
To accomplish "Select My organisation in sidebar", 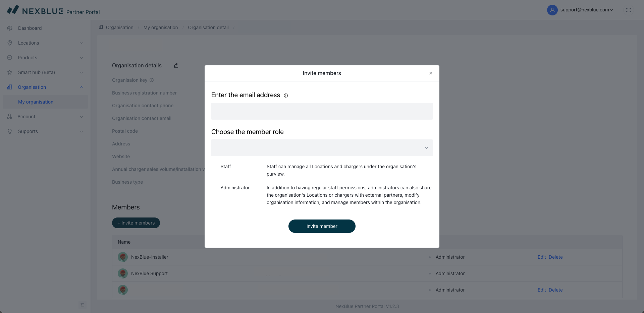I will (x=36, y=102).
